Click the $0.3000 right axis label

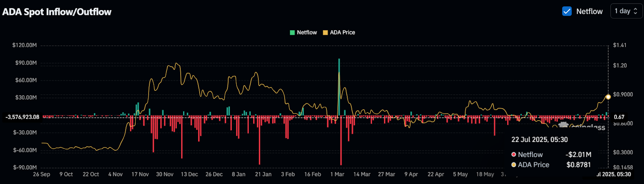pyautogui.click(x=623, y=153)
